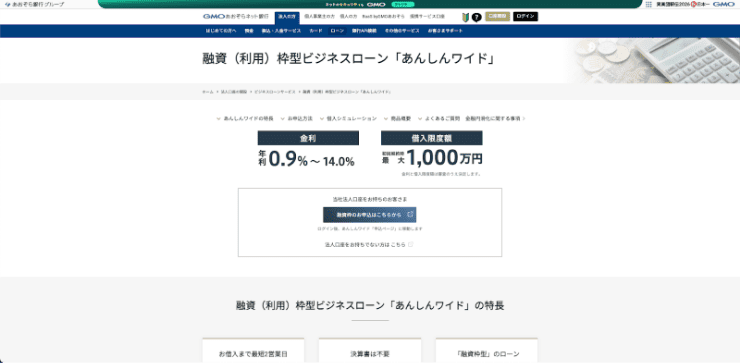Viewport: 740px width, 363px height.
Task: Open the 「融資枠型」のローン card
Action: (487, 351)
